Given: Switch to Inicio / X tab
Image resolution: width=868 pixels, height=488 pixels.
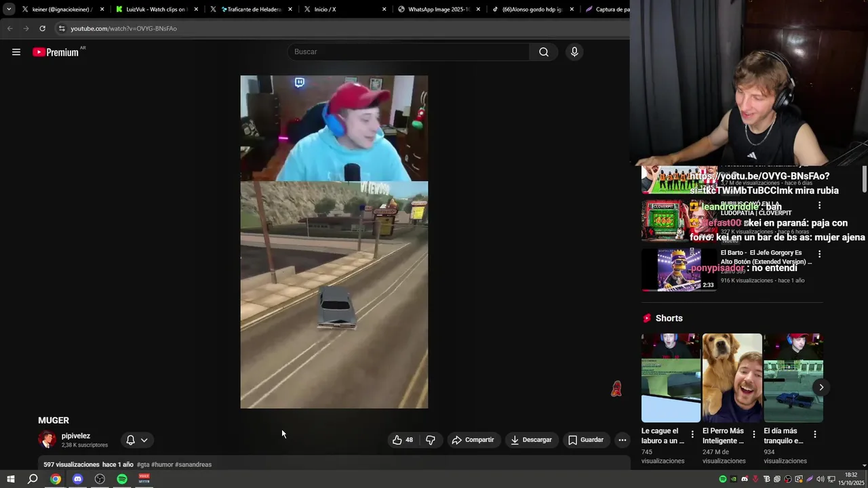Looking at the screenshot, I should pyautogui.click(x=344, y=9).
